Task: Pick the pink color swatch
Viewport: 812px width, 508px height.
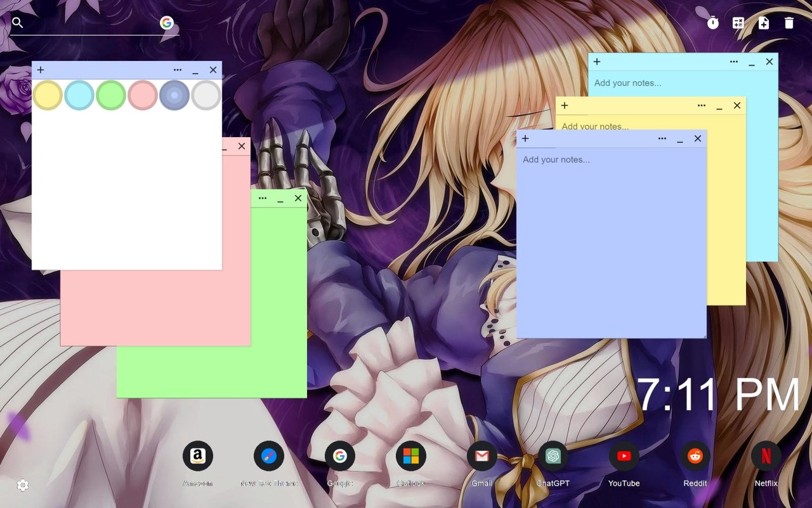Action: tap(143, 95)
